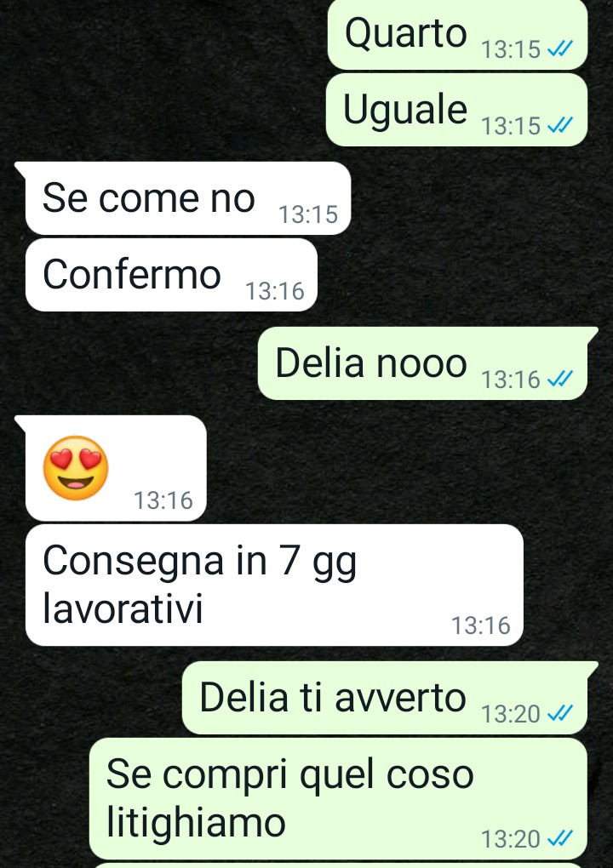The width and height of the screenshot is (613, 868).
Task: Tap 13:16 timestamp on Confermo message
Action: point(275,291)
